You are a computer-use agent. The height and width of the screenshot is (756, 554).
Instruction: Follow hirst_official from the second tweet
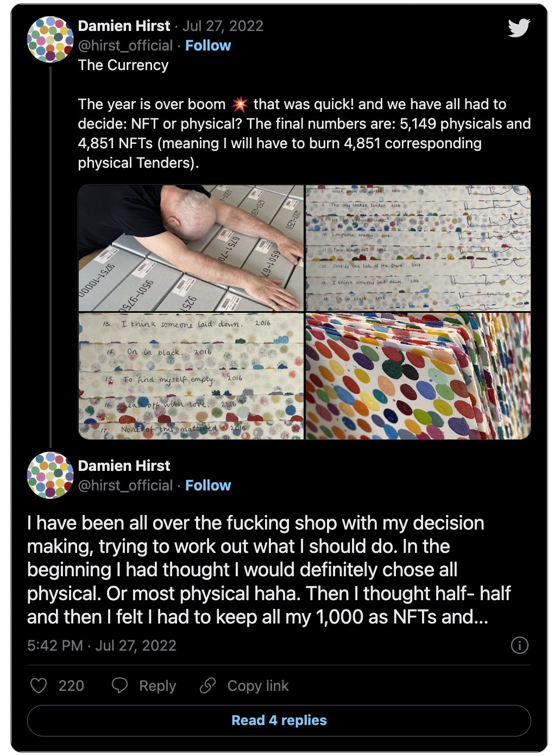tap(208, 486)
